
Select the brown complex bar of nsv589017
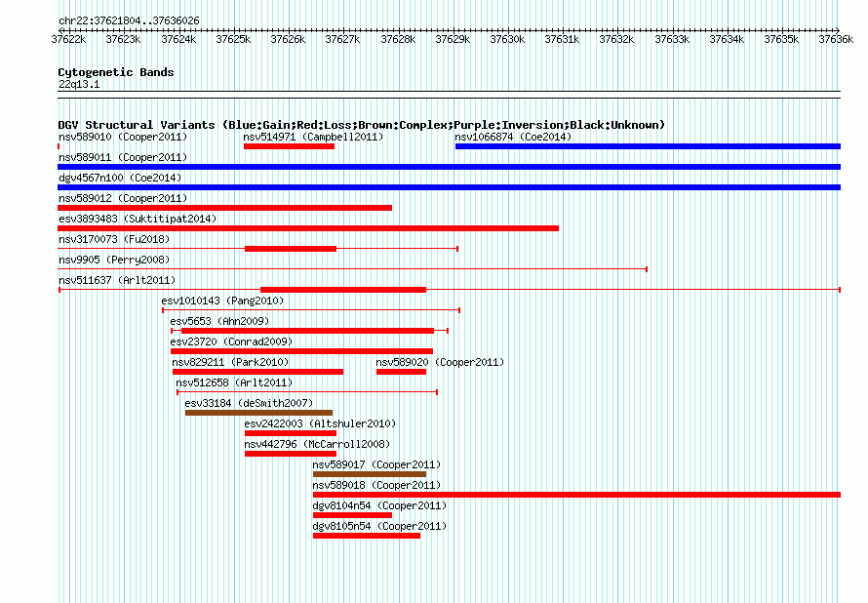click(x=370, y=474)
